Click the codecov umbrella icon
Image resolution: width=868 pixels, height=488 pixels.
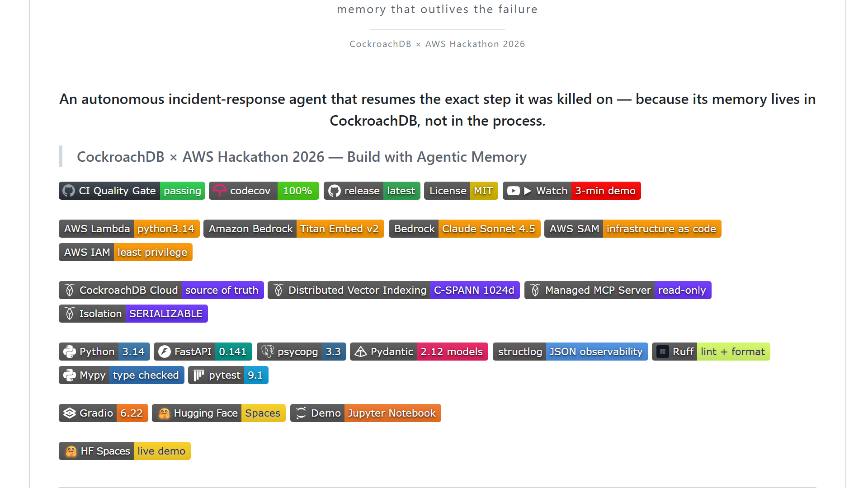pos(219,191)
